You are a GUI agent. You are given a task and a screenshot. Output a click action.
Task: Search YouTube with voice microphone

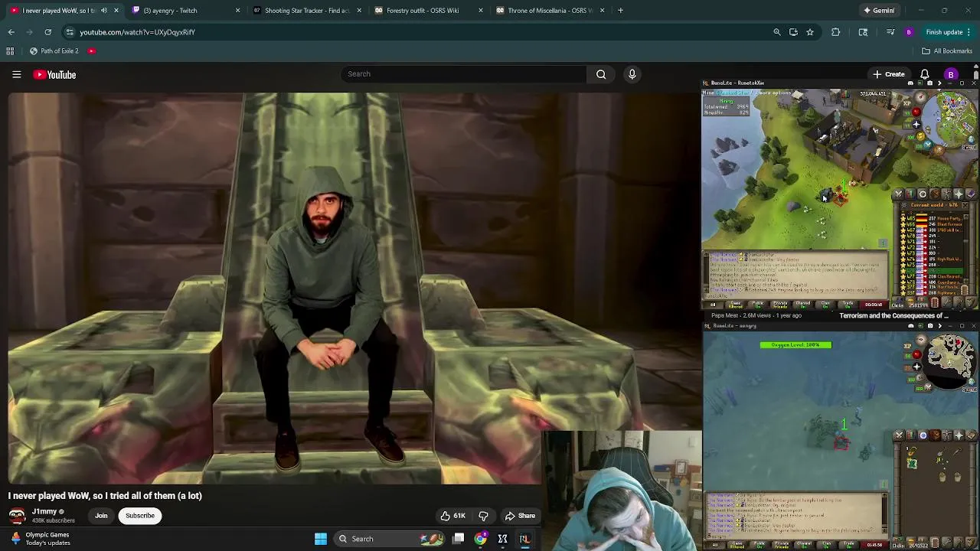click(x=632, y=74)
